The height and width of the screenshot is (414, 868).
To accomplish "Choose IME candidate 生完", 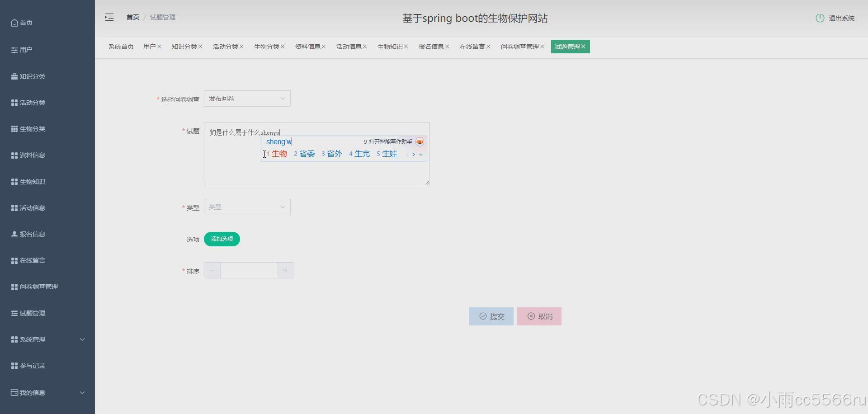I will (x=359, y=154).
